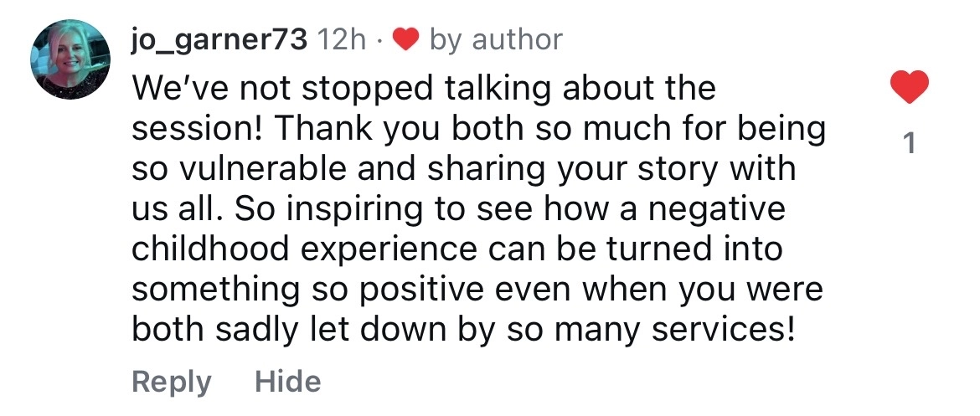Click the small heart beside 'by author'
The height and width of the screenshot is (416, 980).
[x=406, y=39]
